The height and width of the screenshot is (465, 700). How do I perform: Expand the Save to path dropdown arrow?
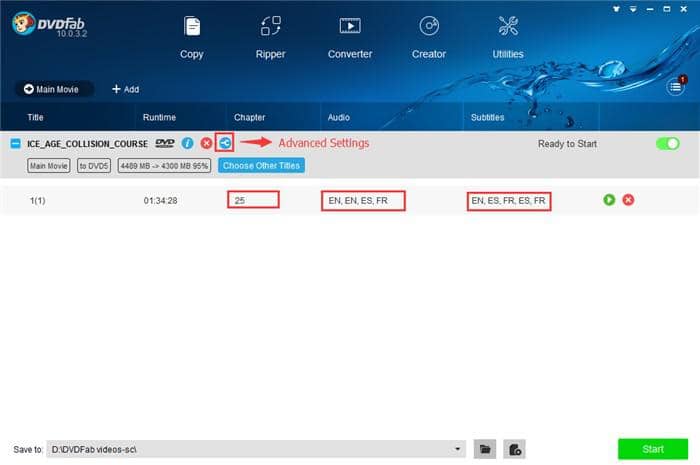pos(457,449)
